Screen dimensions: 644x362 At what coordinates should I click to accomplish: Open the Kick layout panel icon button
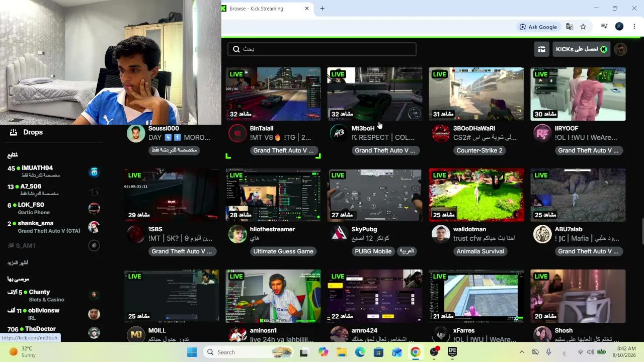tap(542, 49)
